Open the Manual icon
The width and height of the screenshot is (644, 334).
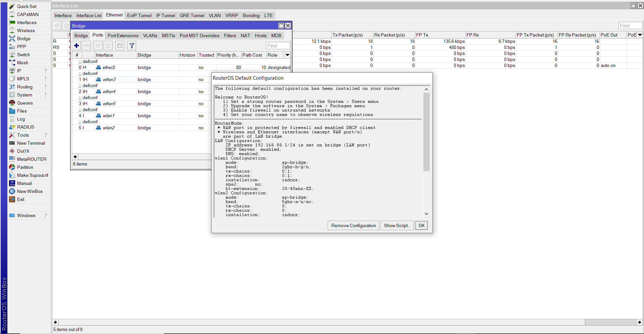point(12,183)
